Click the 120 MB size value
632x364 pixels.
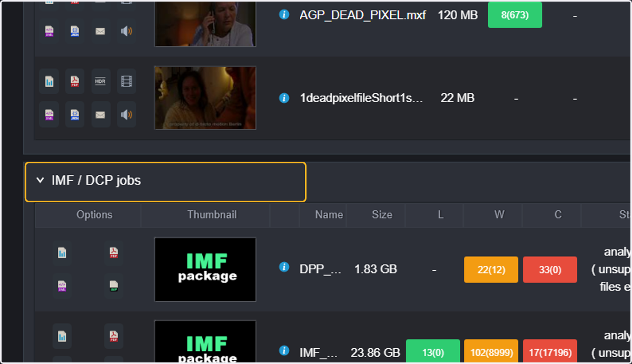tap(458, 15)
